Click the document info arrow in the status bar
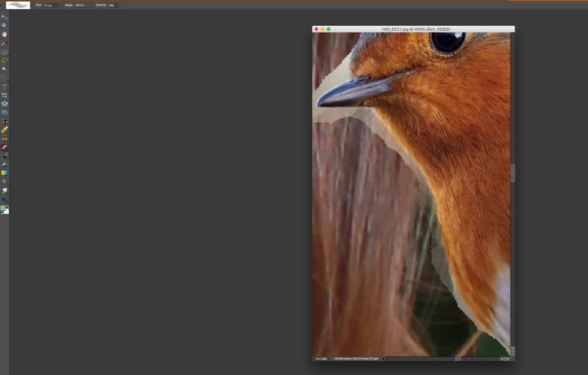This screenshot has width=588, height=375. 383,358
